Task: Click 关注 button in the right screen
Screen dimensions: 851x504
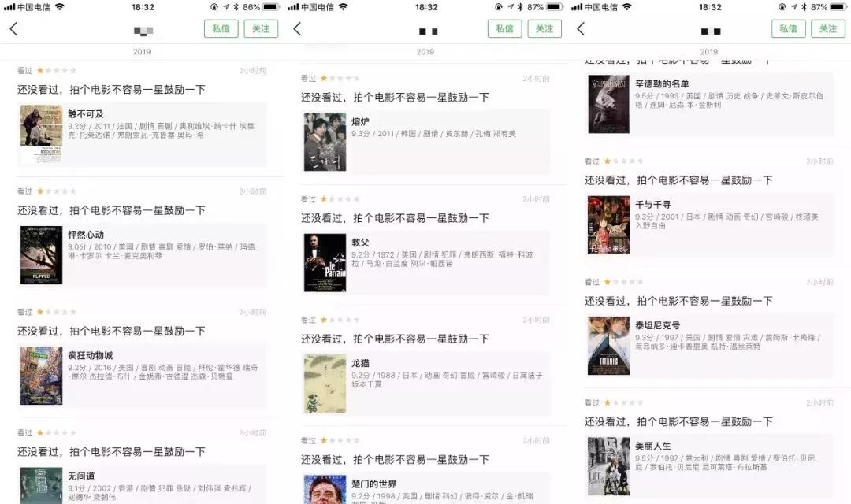Action: 828,29
